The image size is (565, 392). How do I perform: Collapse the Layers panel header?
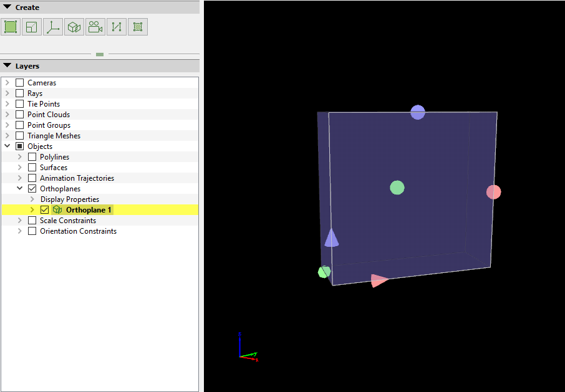click(7, 66)
